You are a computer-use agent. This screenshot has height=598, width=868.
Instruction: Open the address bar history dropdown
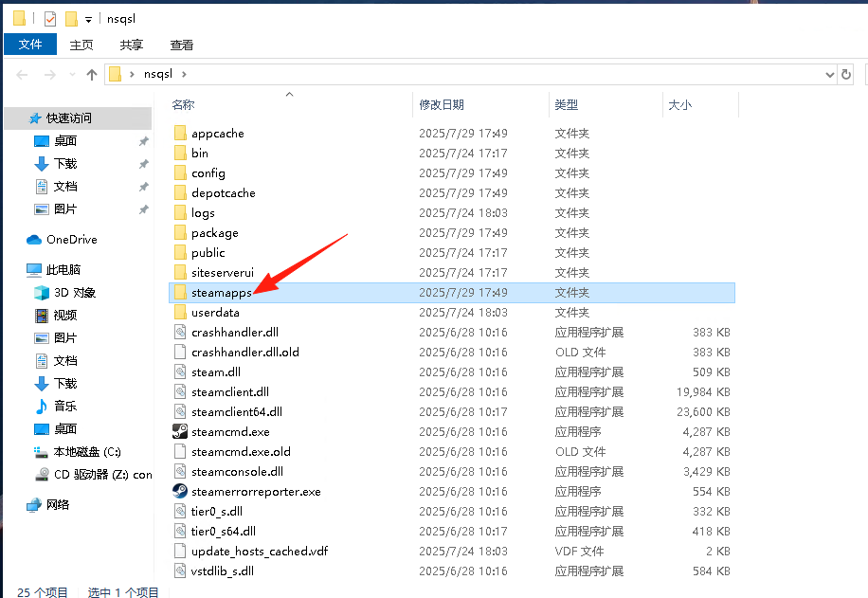829,74
